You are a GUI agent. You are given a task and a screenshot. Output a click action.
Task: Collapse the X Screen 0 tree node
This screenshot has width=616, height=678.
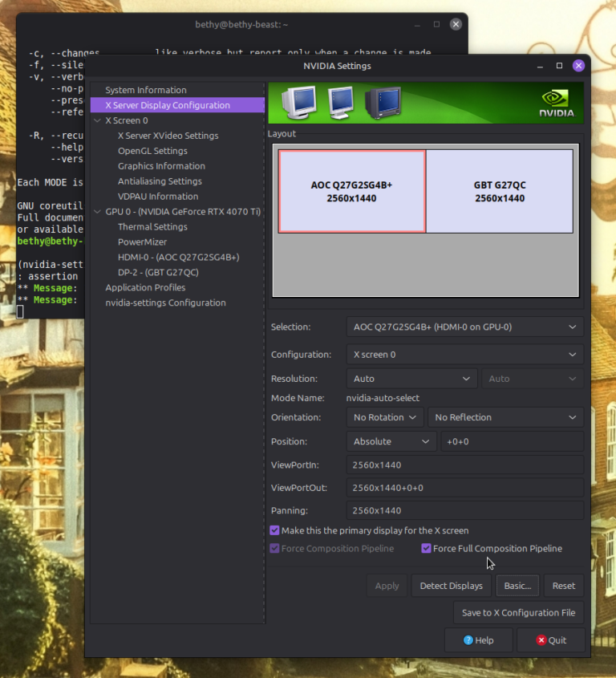pos(97,120)
